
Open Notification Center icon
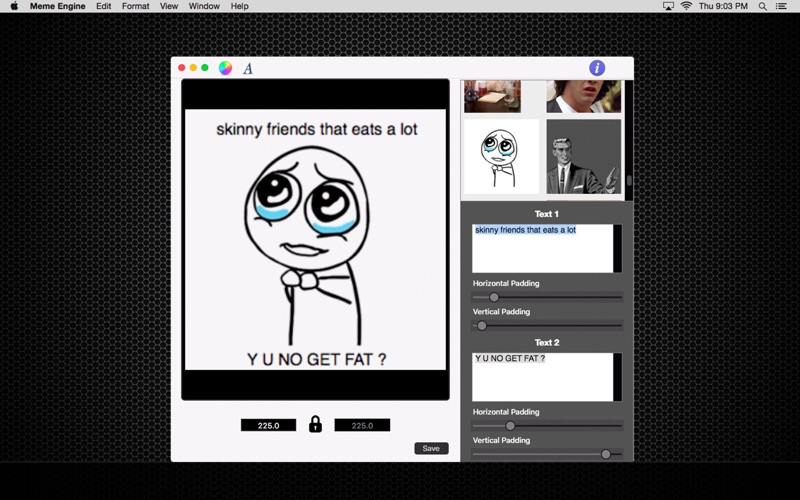tap(781, 6)
